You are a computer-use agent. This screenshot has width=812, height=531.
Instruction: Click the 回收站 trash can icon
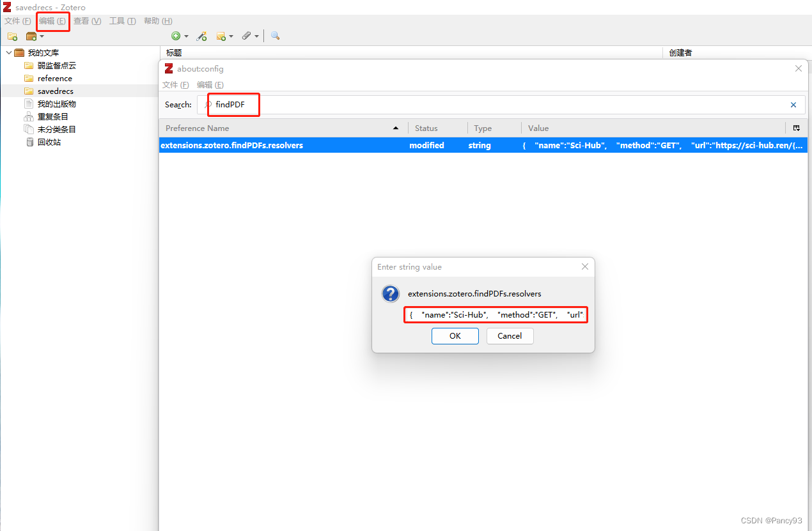pos(29,142)
